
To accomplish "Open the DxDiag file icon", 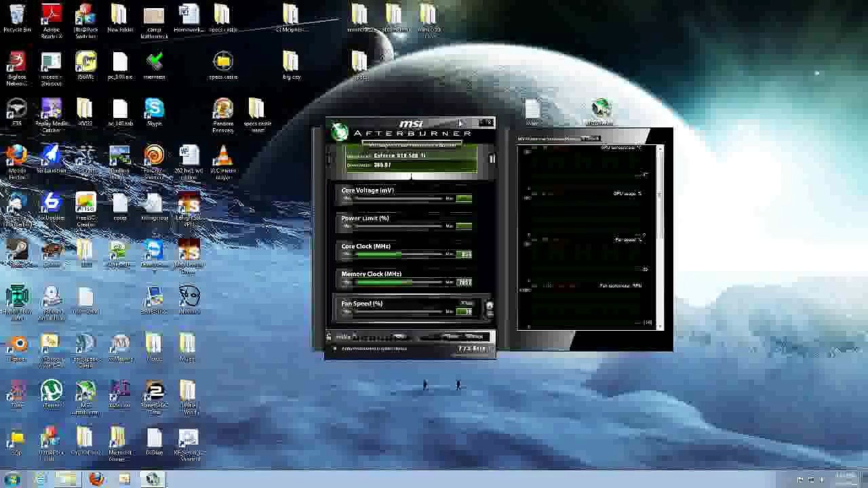I will (154, 442).
